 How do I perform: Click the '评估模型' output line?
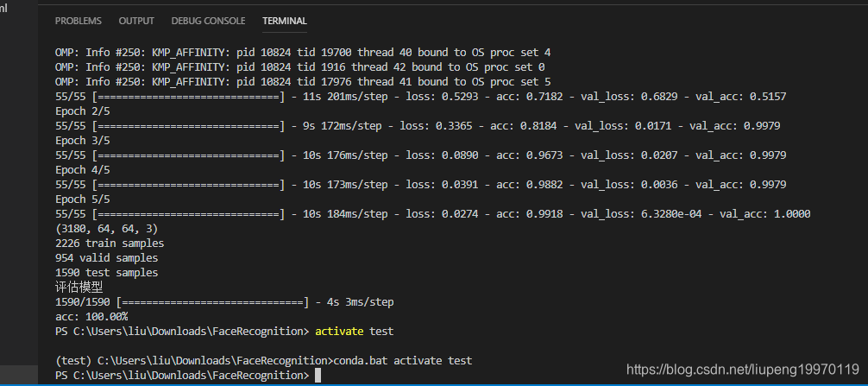pyautogui.click(x=79, y=288)
